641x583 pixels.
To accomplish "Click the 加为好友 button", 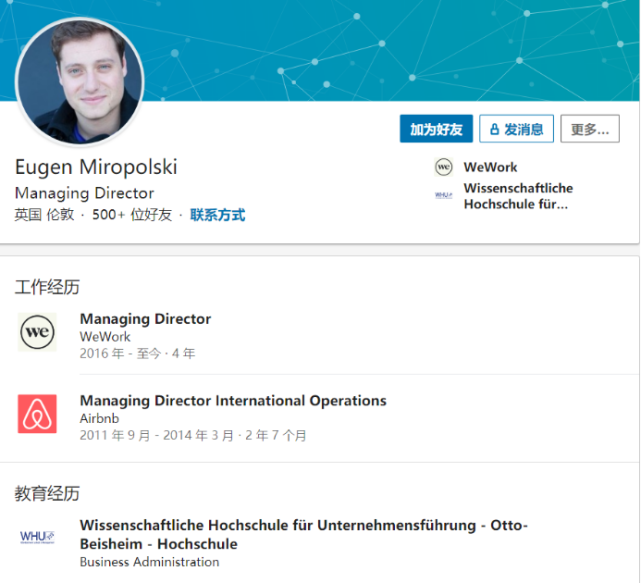I will [436, 129].
